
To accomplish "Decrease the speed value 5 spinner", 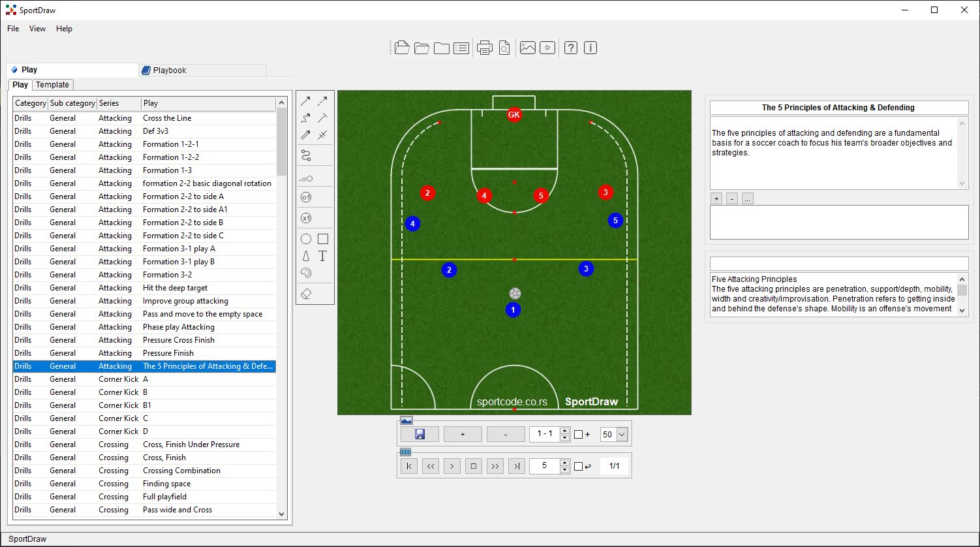I will pos(564,469).
